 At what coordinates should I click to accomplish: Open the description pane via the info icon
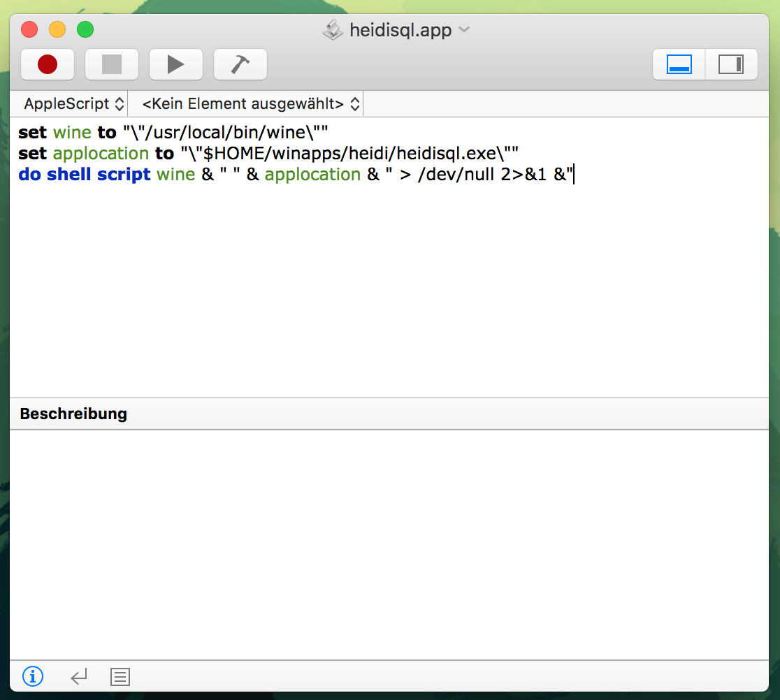point(32,676)
